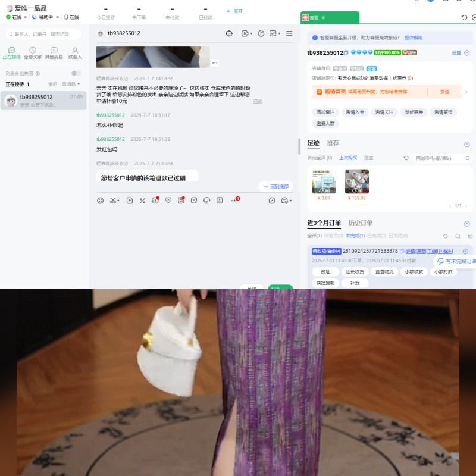Open the 辅助中 mode dropdown
The width and height of the screenshot is (476, 476).
point(46,17)
